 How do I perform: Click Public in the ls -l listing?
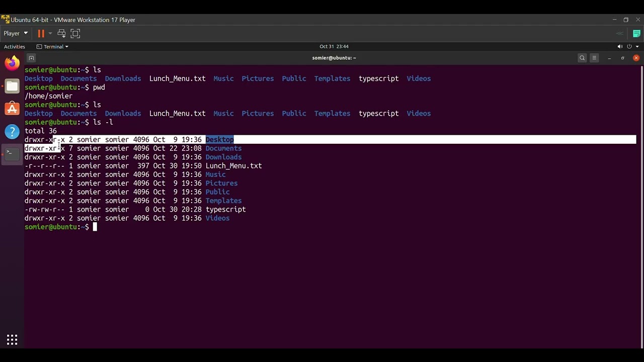coord(217,192)
